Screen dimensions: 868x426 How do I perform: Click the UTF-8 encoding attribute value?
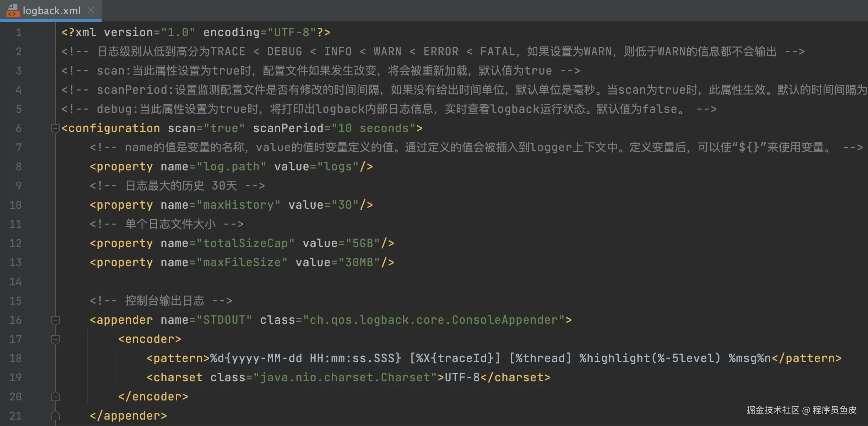pos(292,33)
